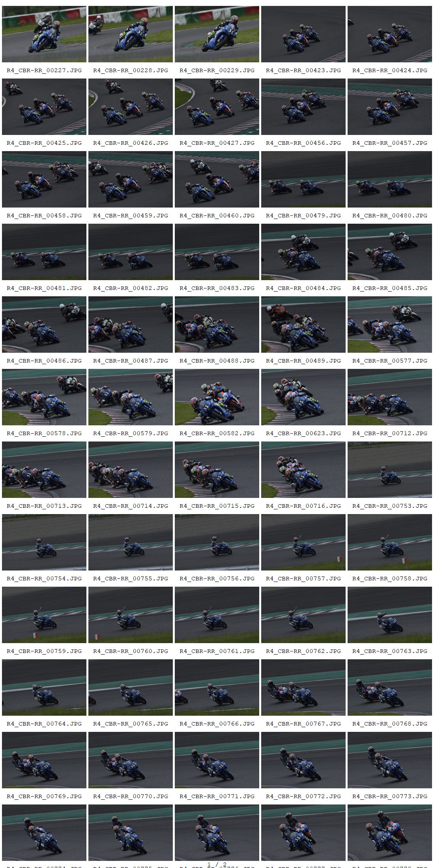
Task: View photo R4_CBR-RR_00460.JPG
Action: [x=217, y=179]
